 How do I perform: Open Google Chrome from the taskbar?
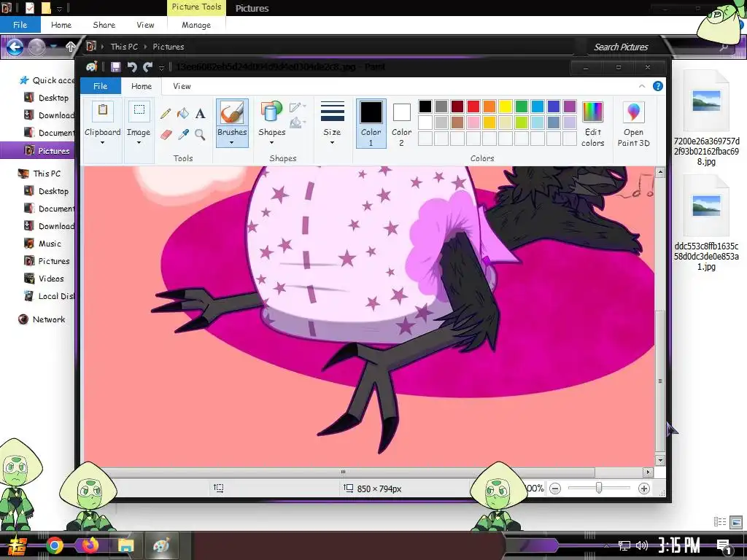click(54, 545)
